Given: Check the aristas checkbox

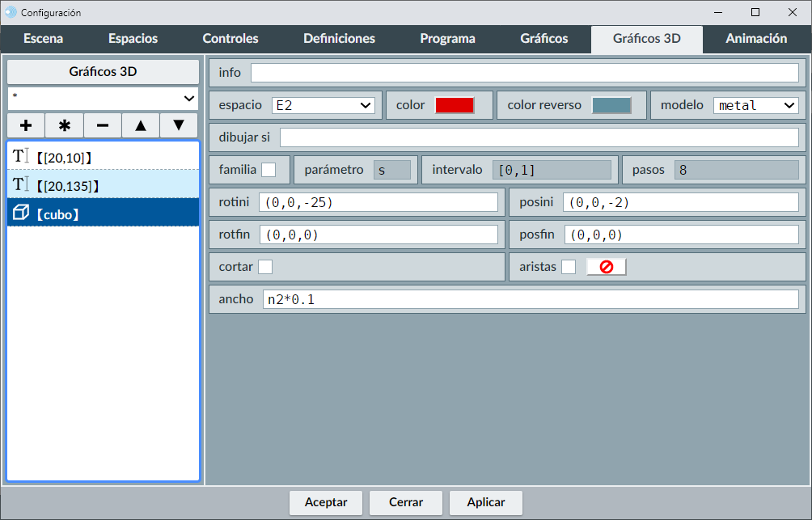Looking at the screenshot, I should point(569,267).
